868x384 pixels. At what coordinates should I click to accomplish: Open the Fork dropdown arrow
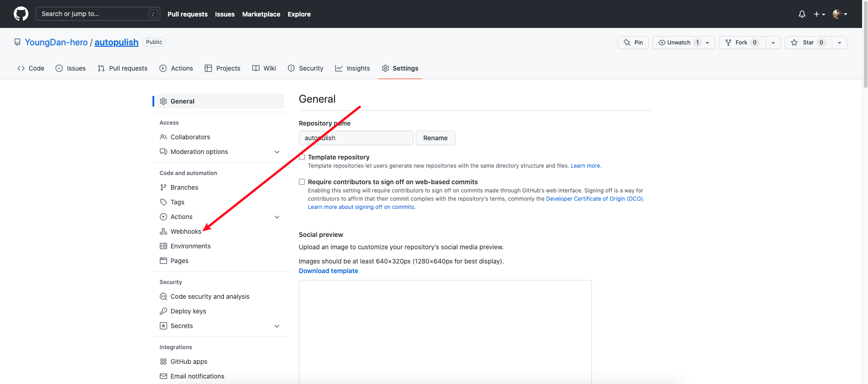point(773,43)
